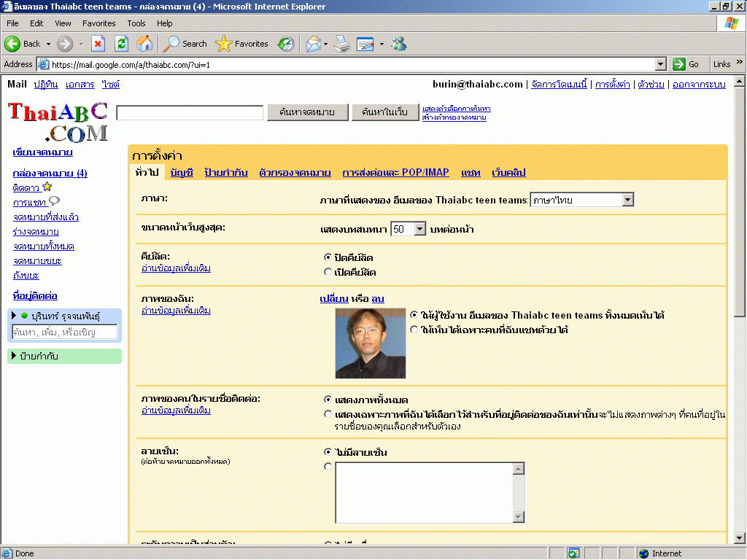The height and width of the screenshot is (560, 747).
Task: Open the conversations per page dropdown
Action: 408,229
